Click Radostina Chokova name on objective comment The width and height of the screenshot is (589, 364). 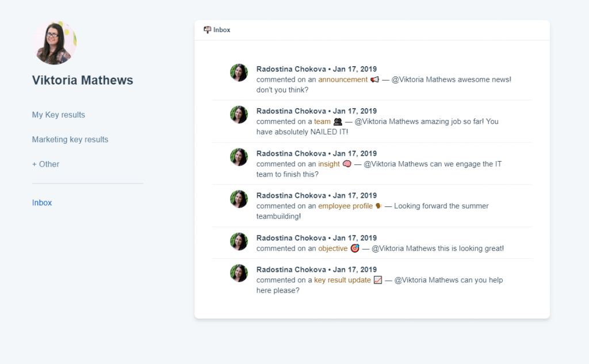[x=291, y=238]
